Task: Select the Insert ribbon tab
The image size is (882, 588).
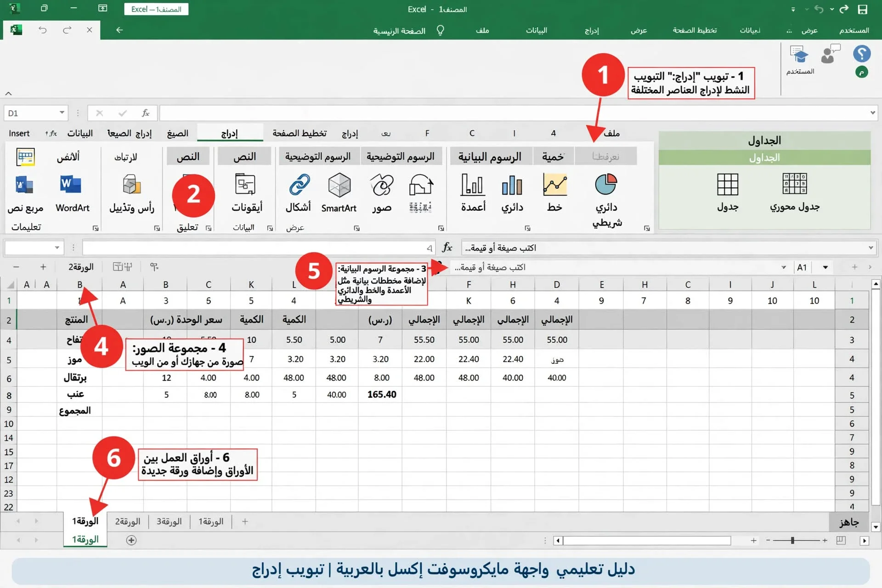Action: tap(19, 133)
